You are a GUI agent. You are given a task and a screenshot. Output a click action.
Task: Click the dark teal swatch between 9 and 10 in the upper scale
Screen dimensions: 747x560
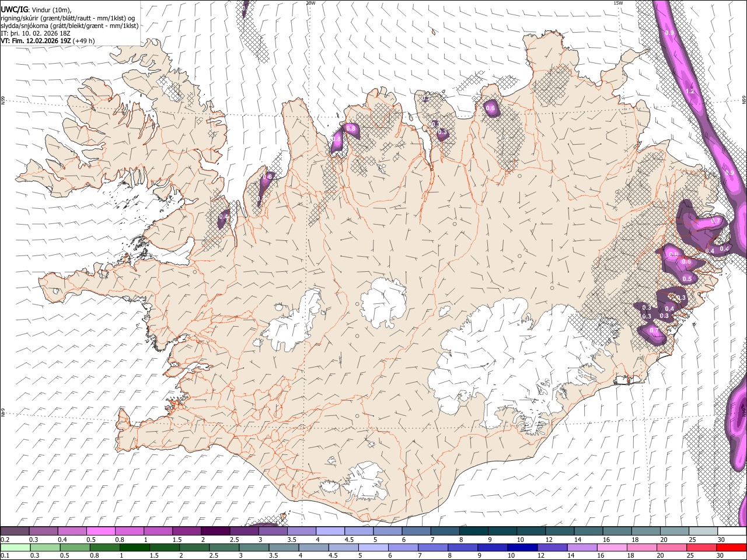(x=502, y=531)
